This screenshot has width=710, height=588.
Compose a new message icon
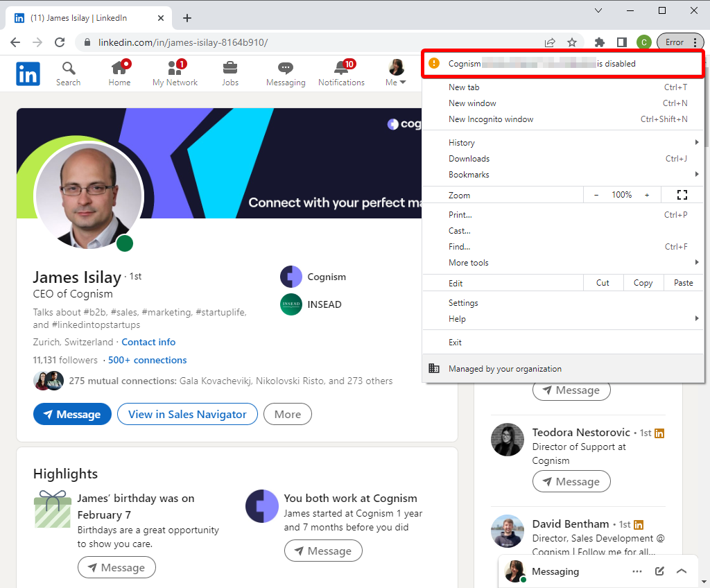click(x=660, y=571)
